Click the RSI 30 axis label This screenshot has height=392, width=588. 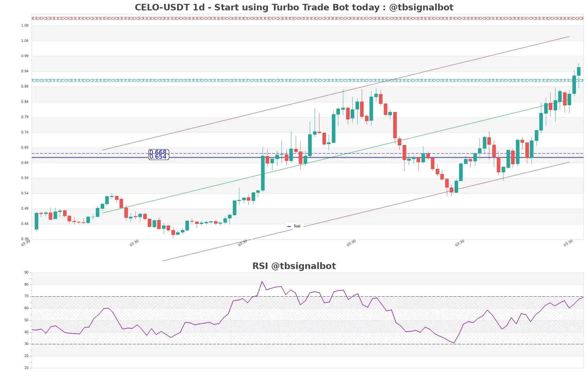click(26, 344)
